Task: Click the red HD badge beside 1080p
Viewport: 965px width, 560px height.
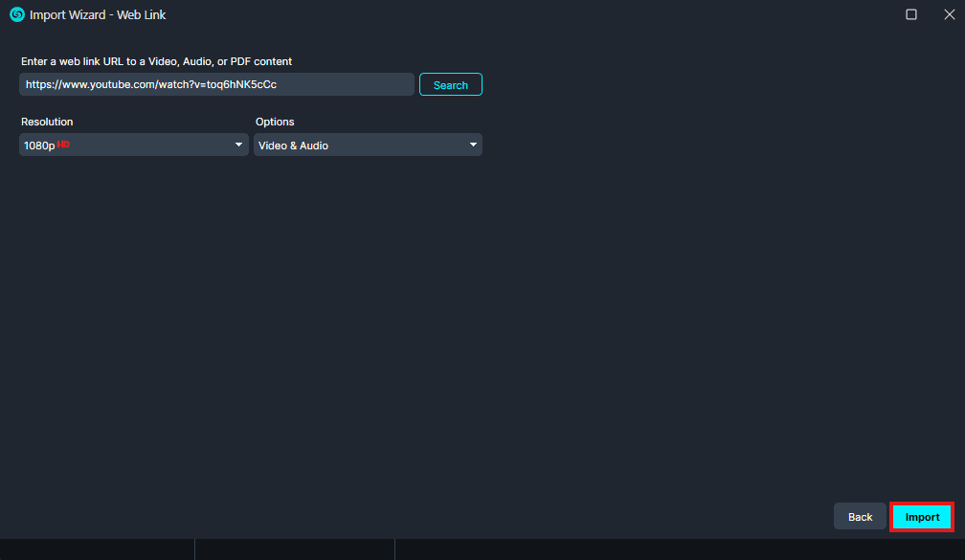Action: coord(63,144)
